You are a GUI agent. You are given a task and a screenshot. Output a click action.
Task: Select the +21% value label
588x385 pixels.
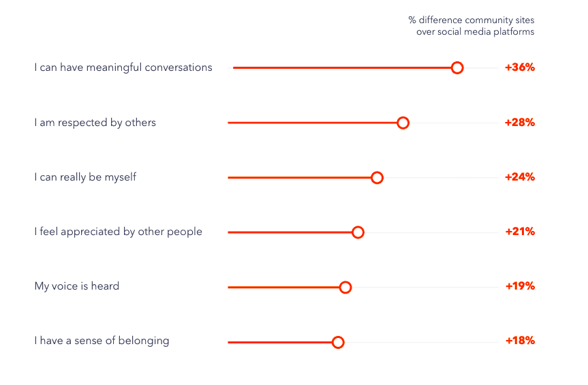tap(519, 232)
